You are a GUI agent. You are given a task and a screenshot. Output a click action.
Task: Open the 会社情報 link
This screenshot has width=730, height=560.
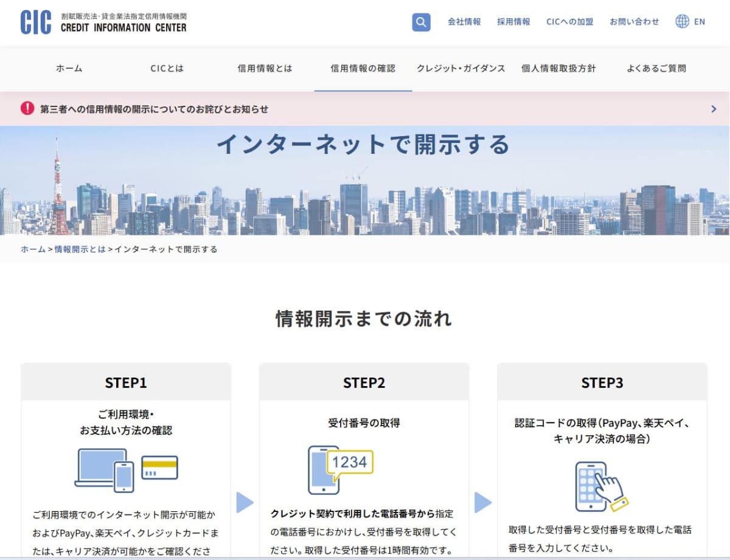[x=464, y=21]
